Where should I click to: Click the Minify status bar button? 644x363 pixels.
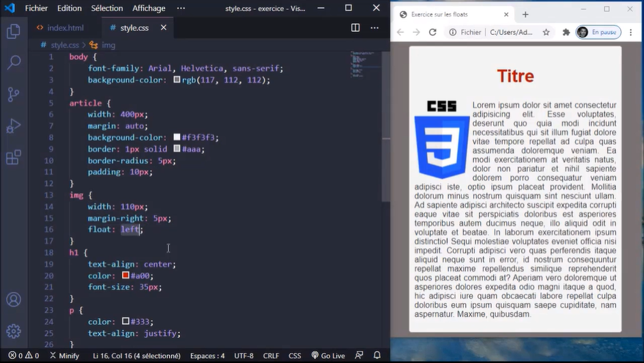[x=65, y=355]
